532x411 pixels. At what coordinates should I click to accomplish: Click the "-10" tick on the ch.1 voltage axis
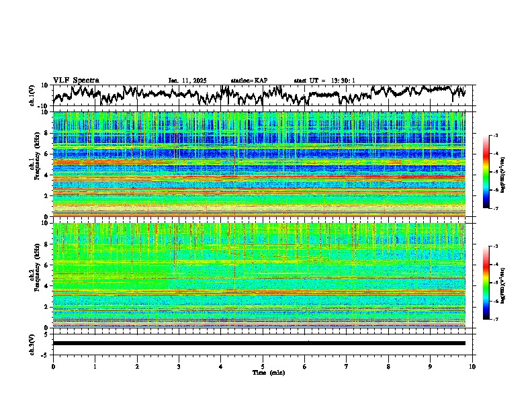tap(43, 106)
